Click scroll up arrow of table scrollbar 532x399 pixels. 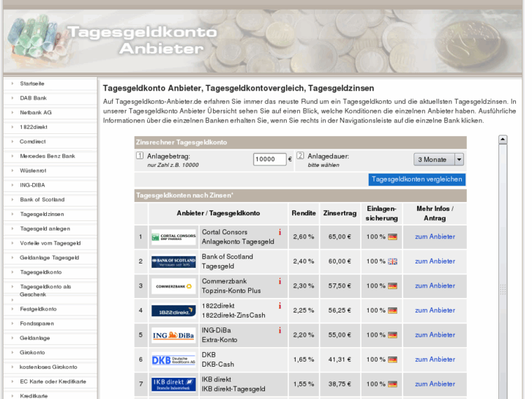pos(503,139)
